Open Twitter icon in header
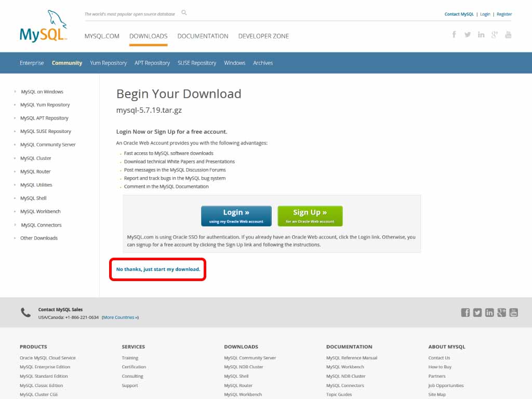The image size is (532, 399). pos(468,35)
